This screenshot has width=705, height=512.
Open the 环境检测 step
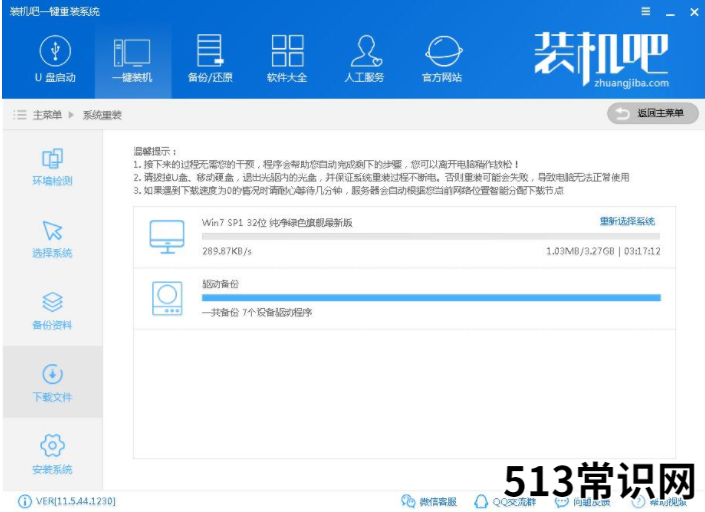(52, 167)
